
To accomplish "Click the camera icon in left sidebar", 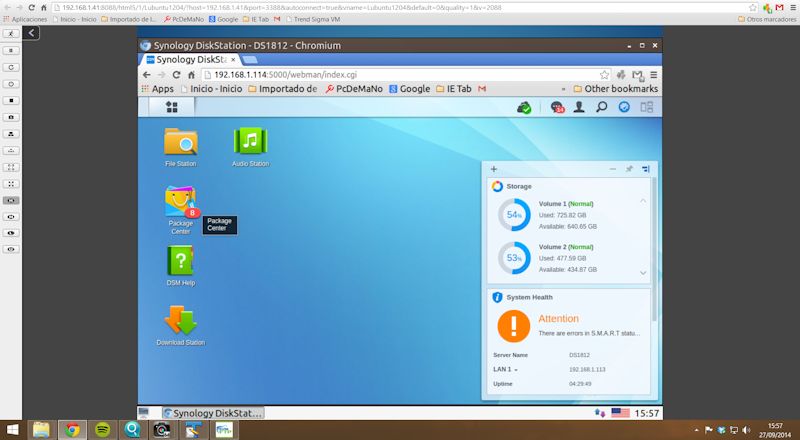I will click(x=11, y=117).
